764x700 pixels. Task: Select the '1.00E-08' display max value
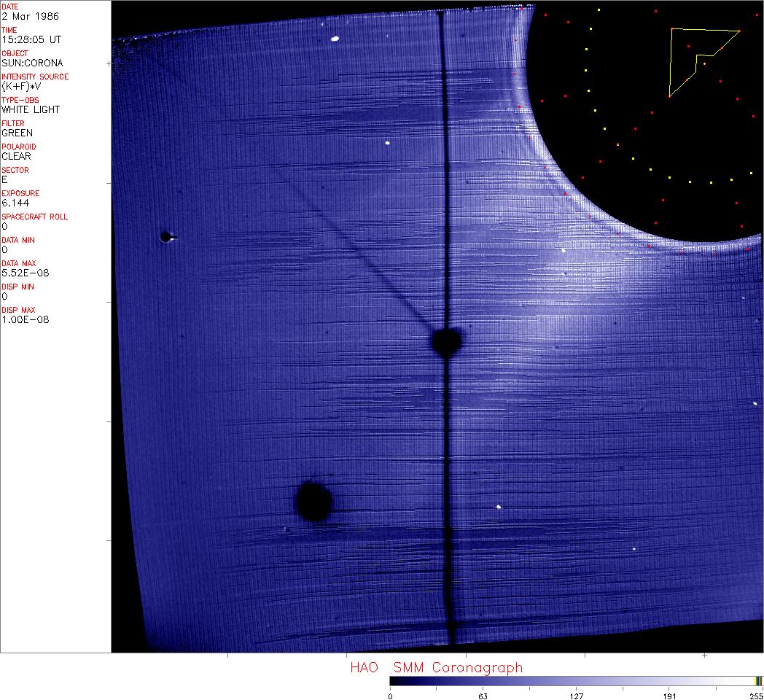coord(26,320)
